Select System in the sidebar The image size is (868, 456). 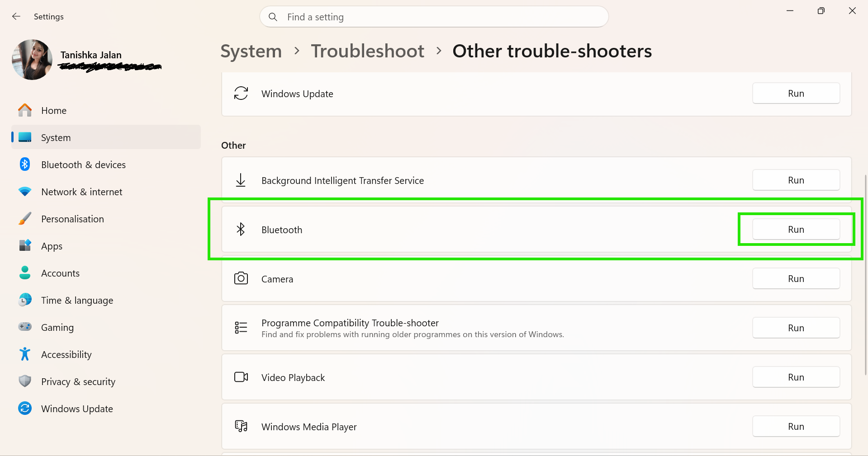point(106,137)
